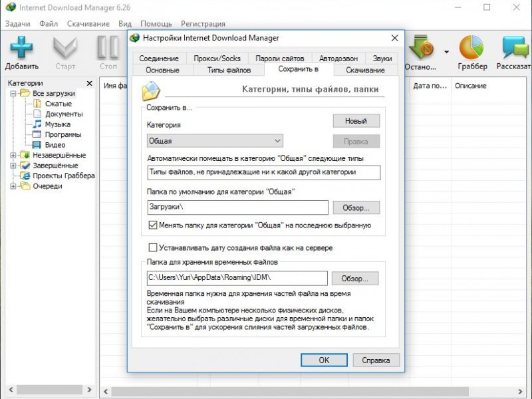Close the Категории side panel
This screenshot has height=399, width=532.
pos(90,83)
